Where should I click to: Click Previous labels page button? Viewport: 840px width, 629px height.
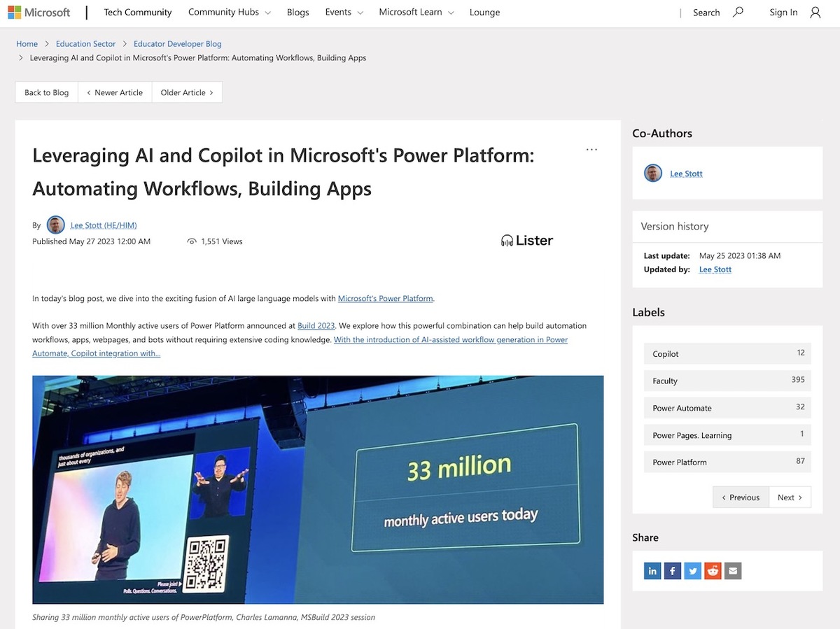click(741, 497)
